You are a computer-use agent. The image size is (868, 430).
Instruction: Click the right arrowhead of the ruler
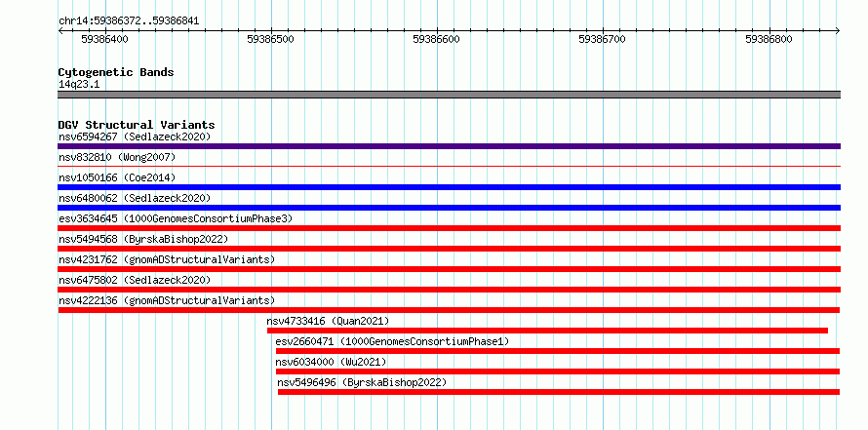[838, 30]
